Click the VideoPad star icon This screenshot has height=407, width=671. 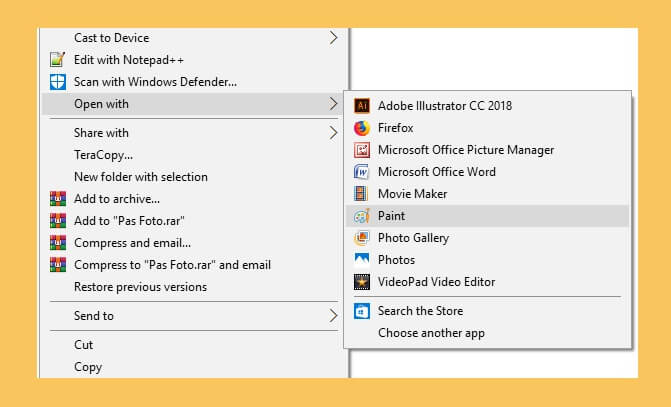tap(362, 282)
